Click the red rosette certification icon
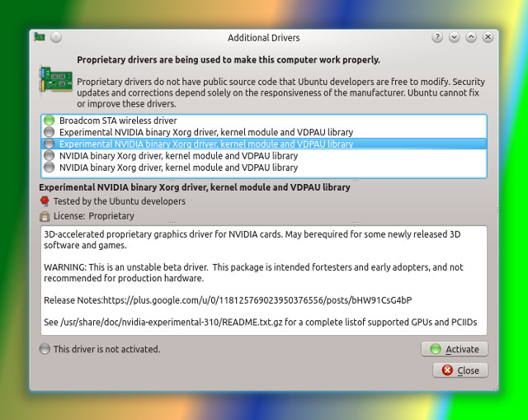The width and height of the screenshot is (528, 420). point(45,201)
